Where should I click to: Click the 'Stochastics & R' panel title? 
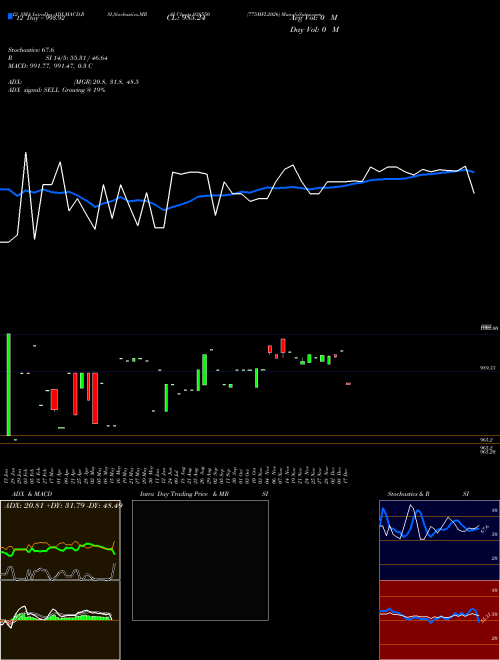[x=408, y=494]
